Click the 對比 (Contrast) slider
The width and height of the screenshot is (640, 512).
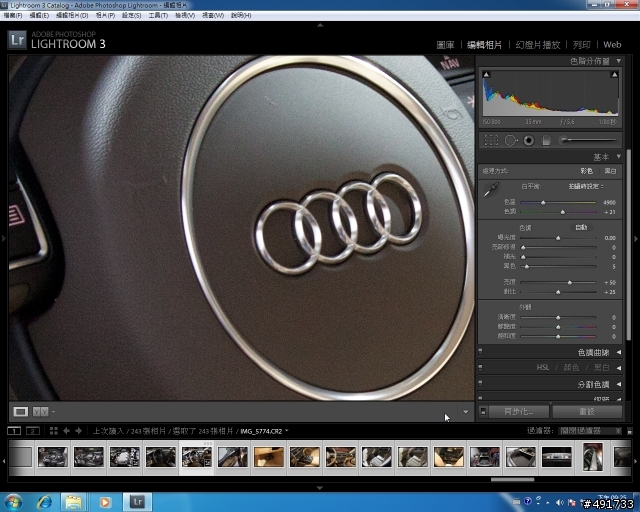pos(558,292)
